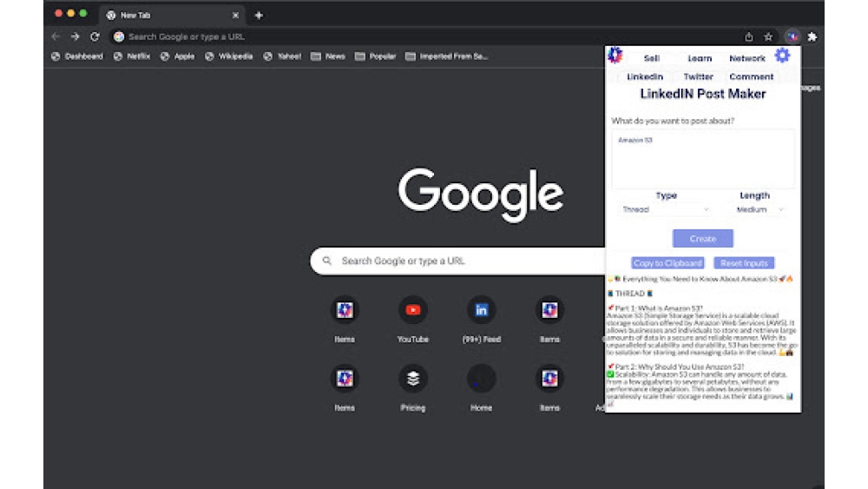Click the 'LinkedIN Post Maker' heading
The image size is (868, 489).
702,94
